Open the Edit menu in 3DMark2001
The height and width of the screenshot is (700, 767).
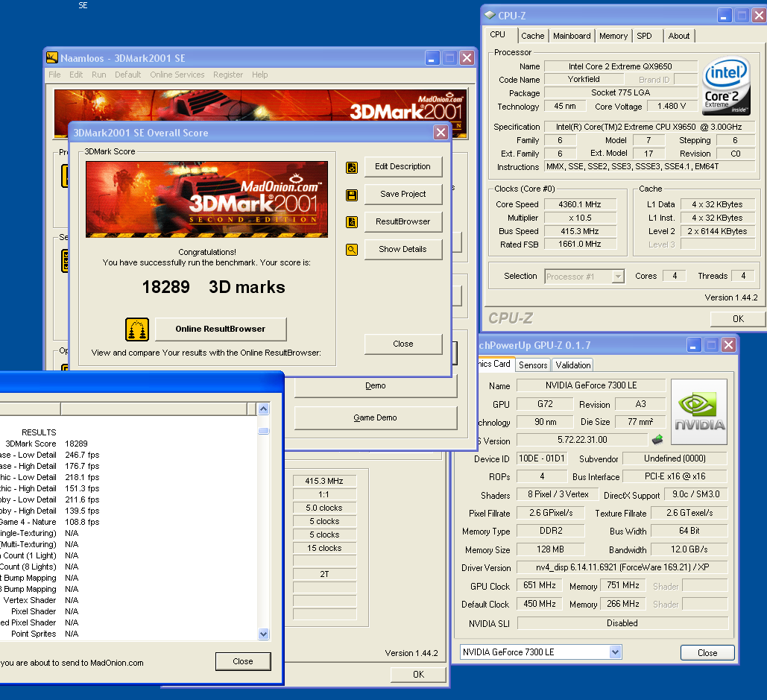(76, 75)
